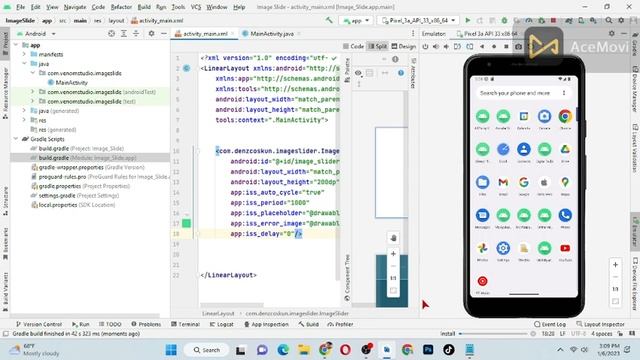
Task: Open Layout Inspector
Action: (x=600, y=324)
